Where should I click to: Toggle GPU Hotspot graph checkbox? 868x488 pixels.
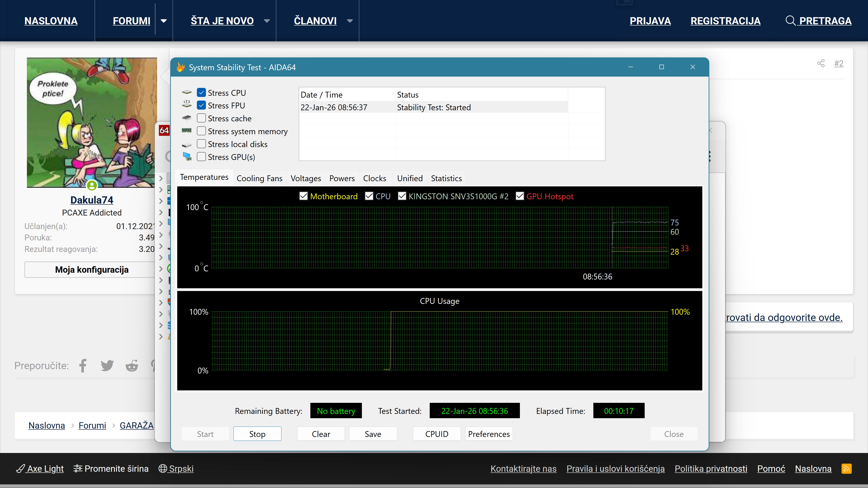point(520,196)
